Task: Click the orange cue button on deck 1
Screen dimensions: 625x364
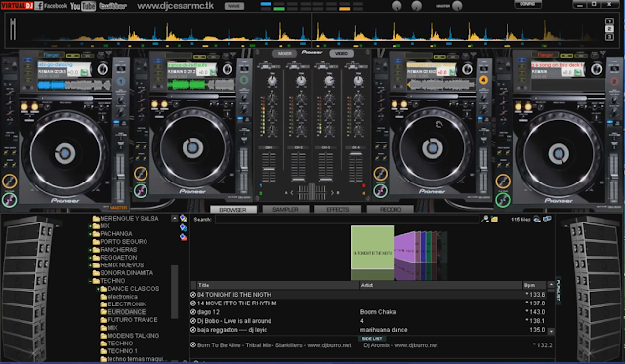Action: click(x=9, y=182)
